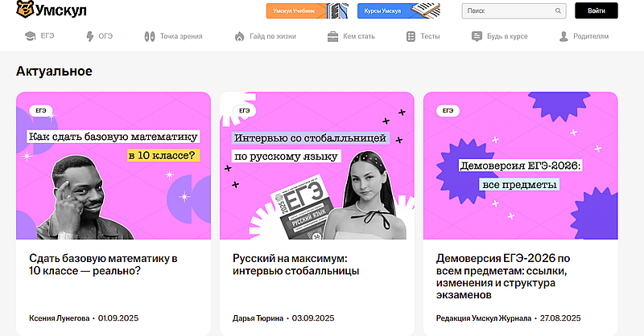
Task: Click the black Войти button
Action: [596, 10]
